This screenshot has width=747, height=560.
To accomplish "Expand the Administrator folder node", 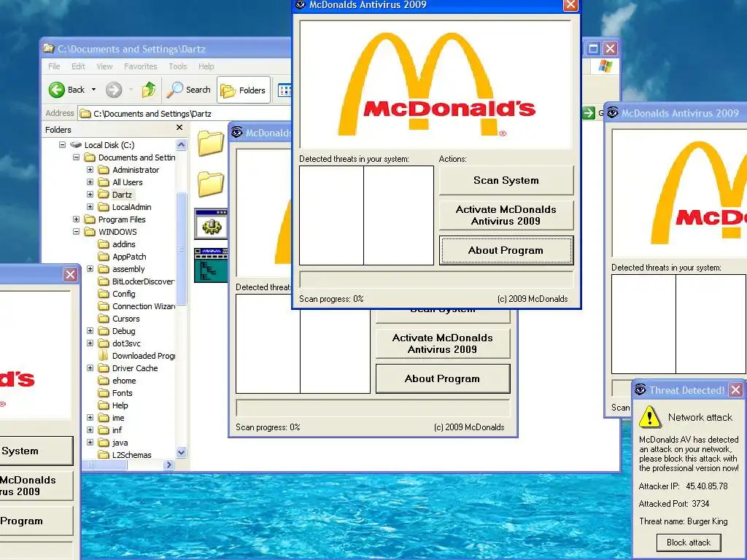I will coord(90,169).
